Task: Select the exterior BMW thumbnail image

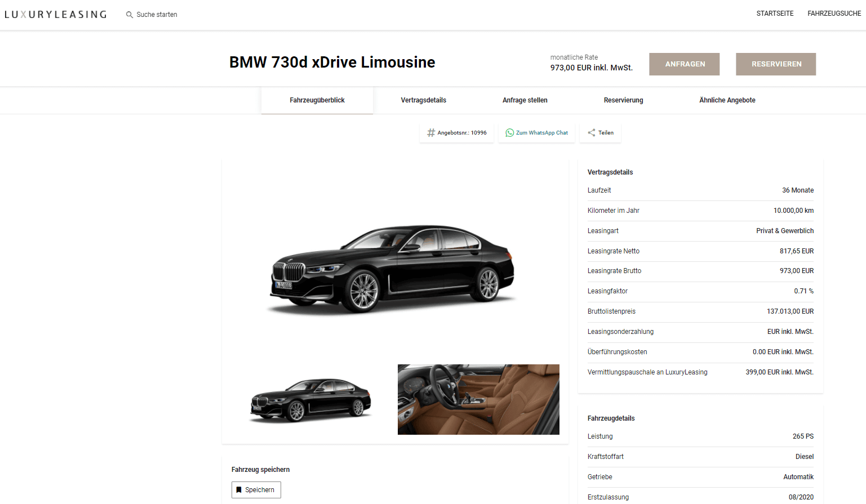Action: click(x=310, y=400)
